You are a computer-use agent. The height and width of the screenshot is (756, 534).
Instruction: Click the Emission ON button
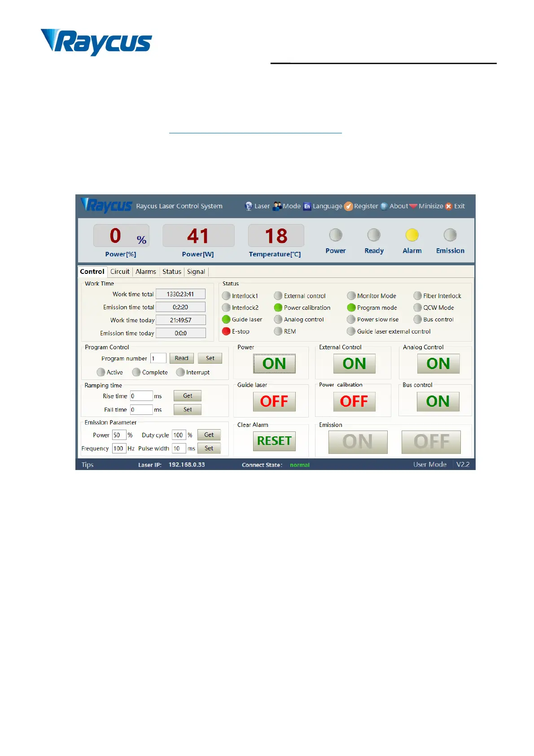pos(358,442)
